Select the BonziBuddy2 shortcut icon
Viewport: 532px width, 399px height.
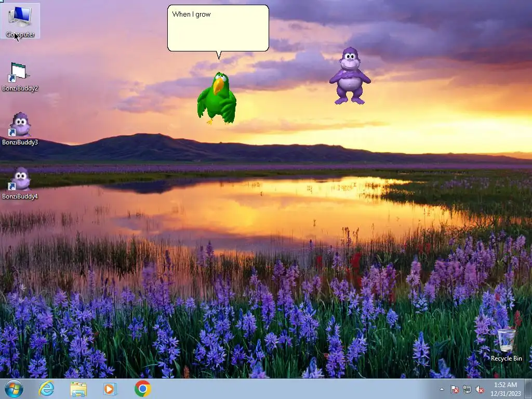click(x=20, y=77)
